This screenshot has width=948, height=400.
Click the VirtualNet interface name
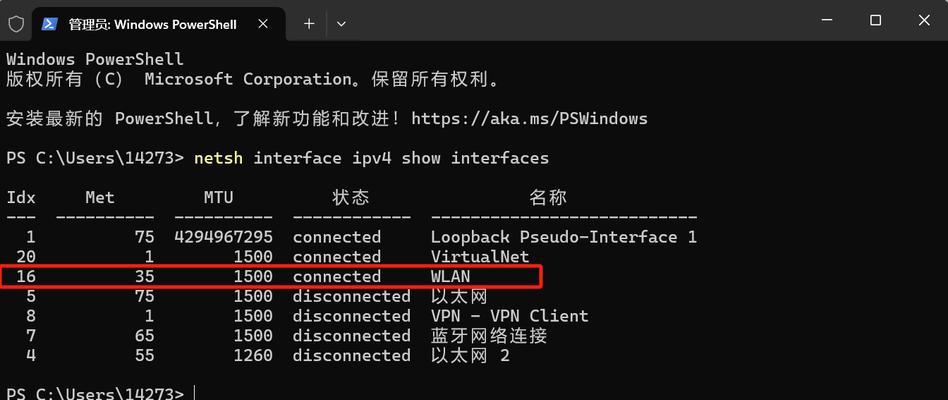click(x=479, y=257)
